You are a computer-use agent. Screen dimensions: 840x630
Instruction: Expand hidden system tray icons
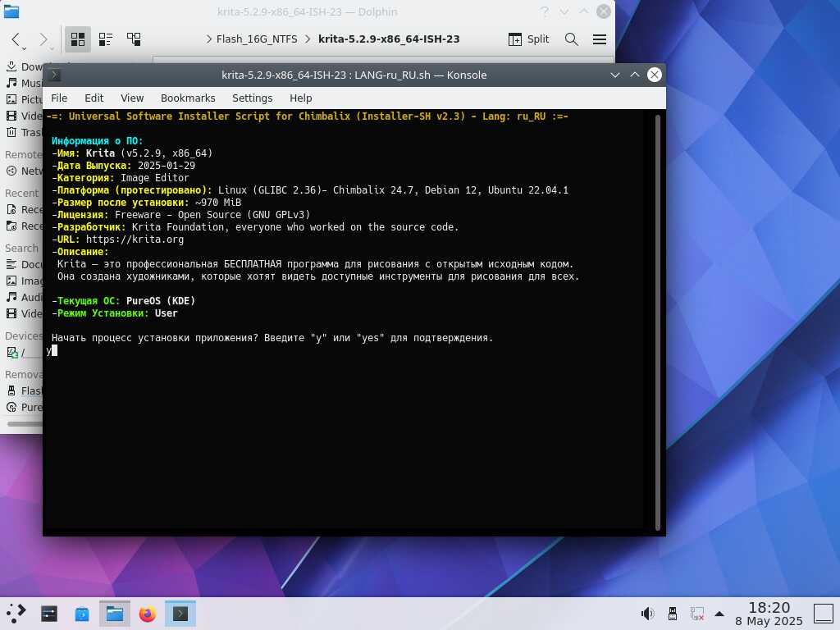coord(719,614)
